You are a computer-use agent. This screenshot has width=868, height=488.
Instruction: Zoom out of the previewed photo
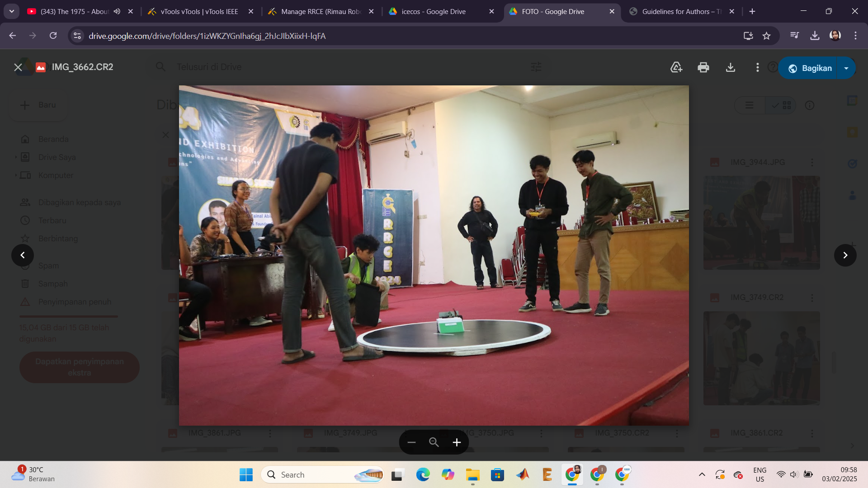pos(411,442)
